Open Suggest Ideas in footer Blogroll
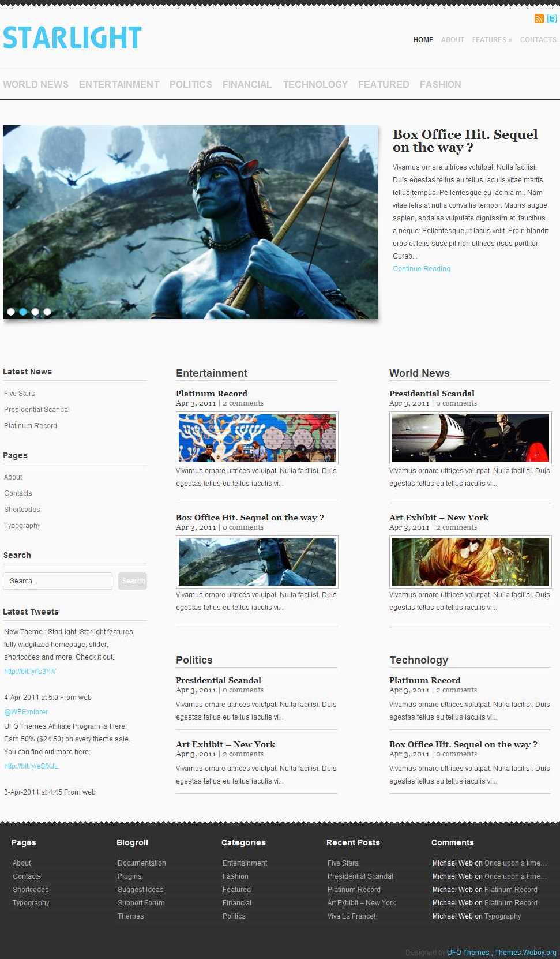Image resolution: width=560 pixels, height=959 pixels. (141, 890)
